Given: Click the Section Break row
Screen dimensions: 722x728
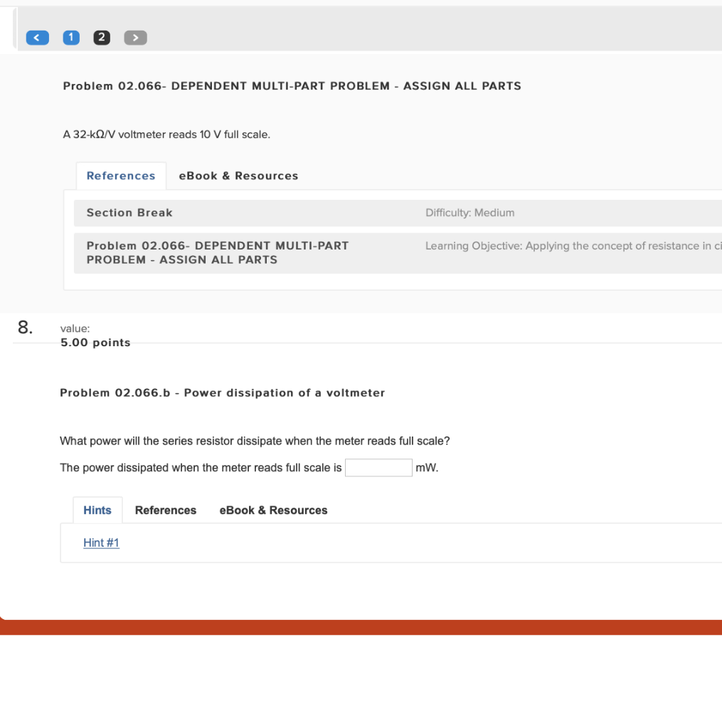Looking at the screenshot, I should point(129,213).
